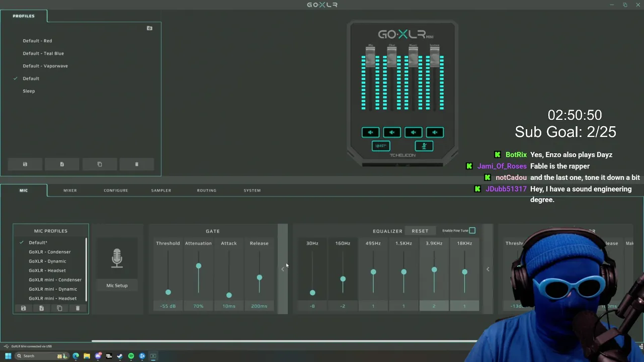This screenshot has height=362, width=644.
Task: Load the Sleep profile
Action: coord(29,91)
